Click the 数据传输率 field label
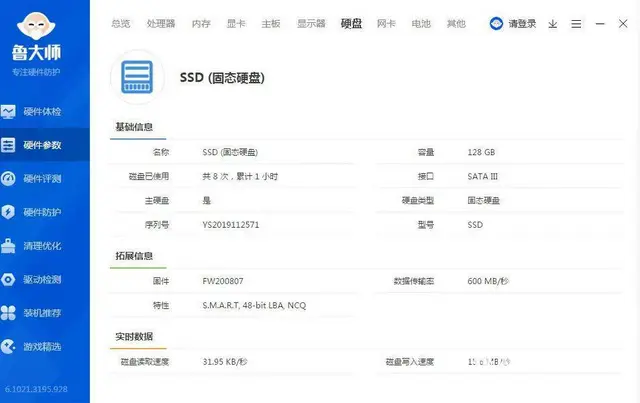The height and width of the screenshot is (403, 640). 414,281
